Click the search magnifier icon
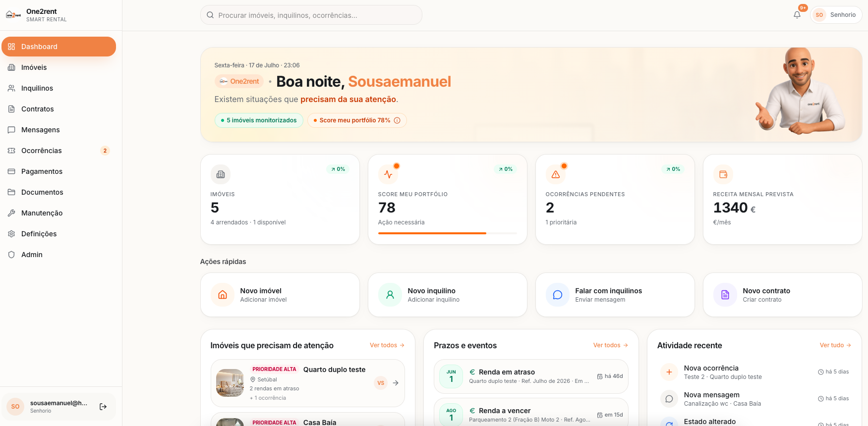The width and height of the screenshot is (868, 426). (210, 15)
